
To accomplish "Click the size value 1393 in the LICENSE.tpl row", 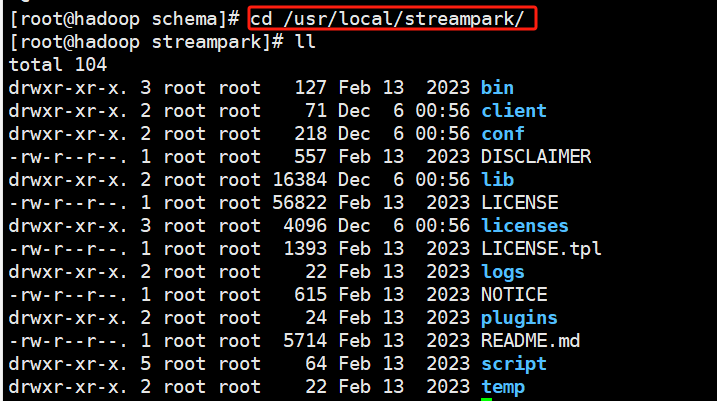I will pos(305,249).
